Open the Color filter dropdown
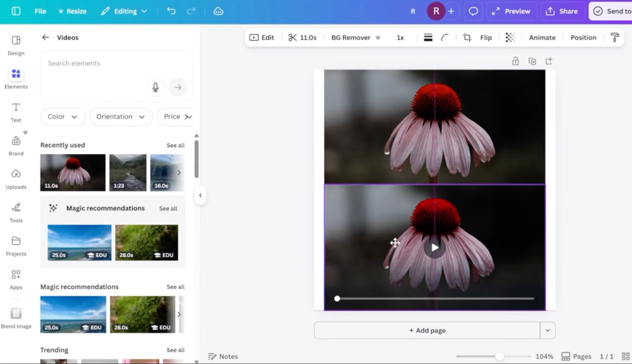Image resolution: width=632 pixels, height=364 pixels. (x=62, y=117)
